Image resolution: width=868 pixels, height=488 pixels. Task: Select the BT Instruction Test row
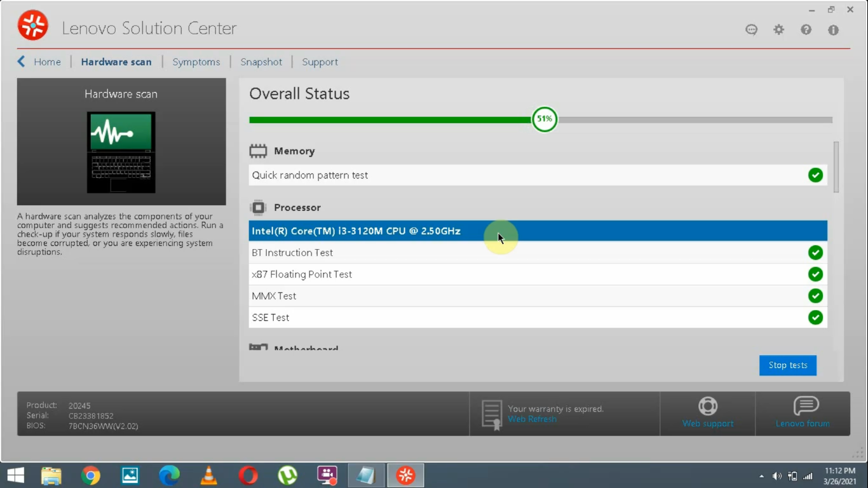pos(538,253)
